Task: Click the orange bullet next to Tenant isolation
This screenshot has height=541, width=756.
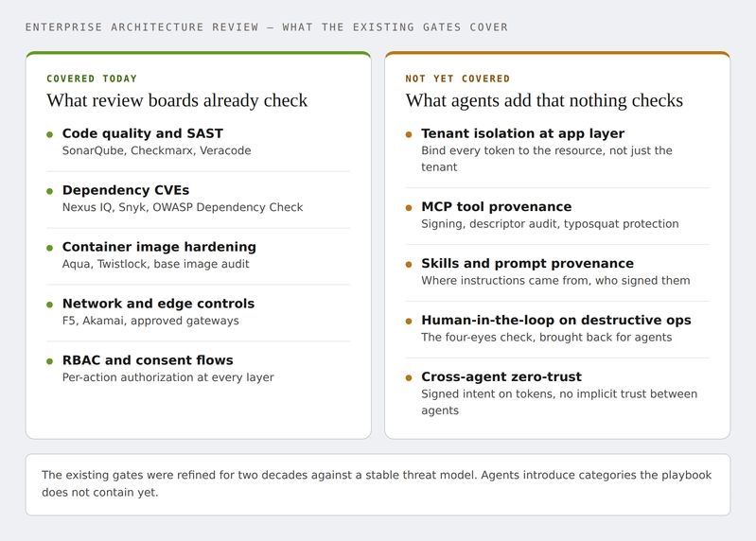Action: pyautogui.click(x=409, y=134)
